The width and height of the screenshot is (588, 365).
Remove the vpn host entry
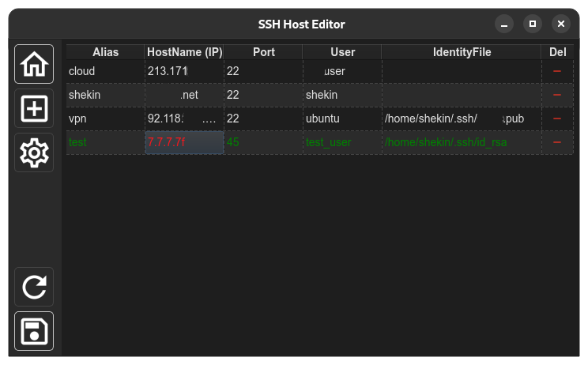tap(557, 119)
